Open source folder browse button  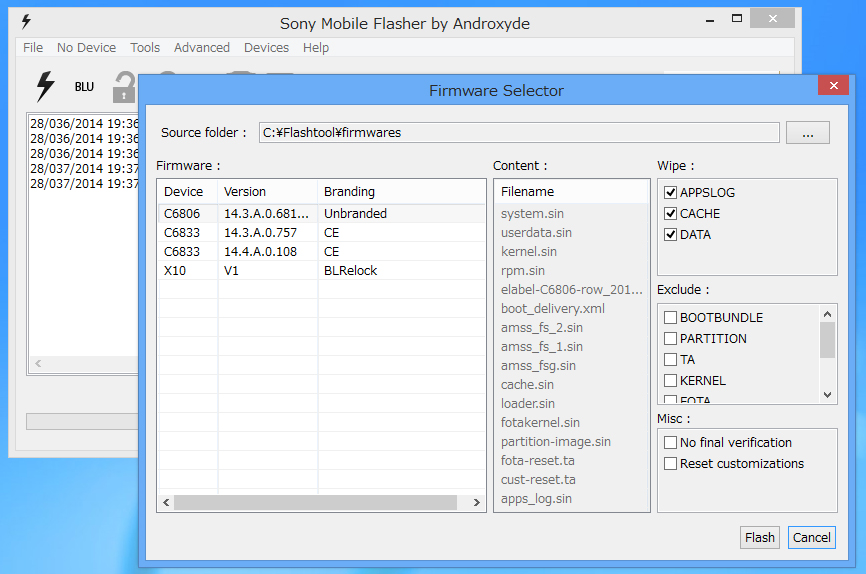(807, 133)
